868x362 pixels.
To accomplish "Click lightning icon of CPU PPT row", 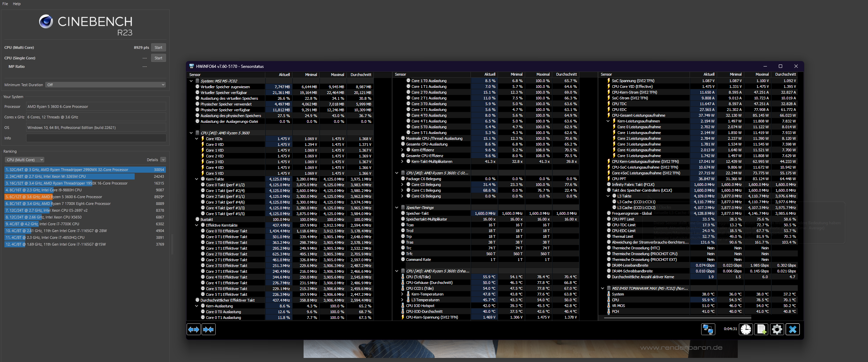I will [609, 179].
